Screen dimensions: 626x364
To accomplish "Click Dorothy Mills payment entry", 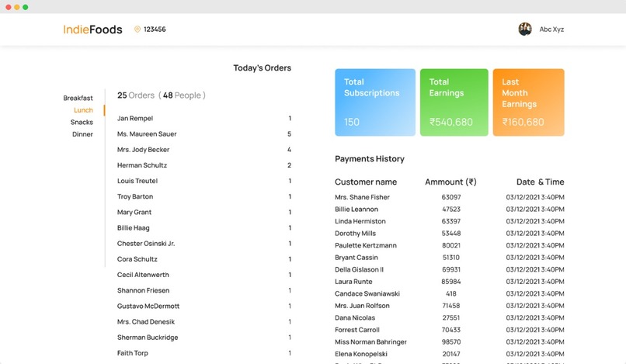I will pyautogui.click(x=355, y=233).
